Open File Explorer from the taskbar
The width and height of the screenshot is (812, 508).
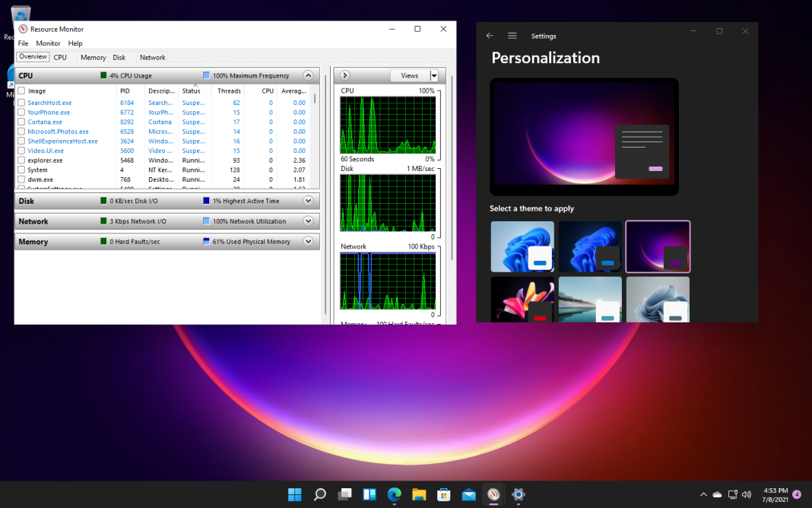click(x=419, y=494)
